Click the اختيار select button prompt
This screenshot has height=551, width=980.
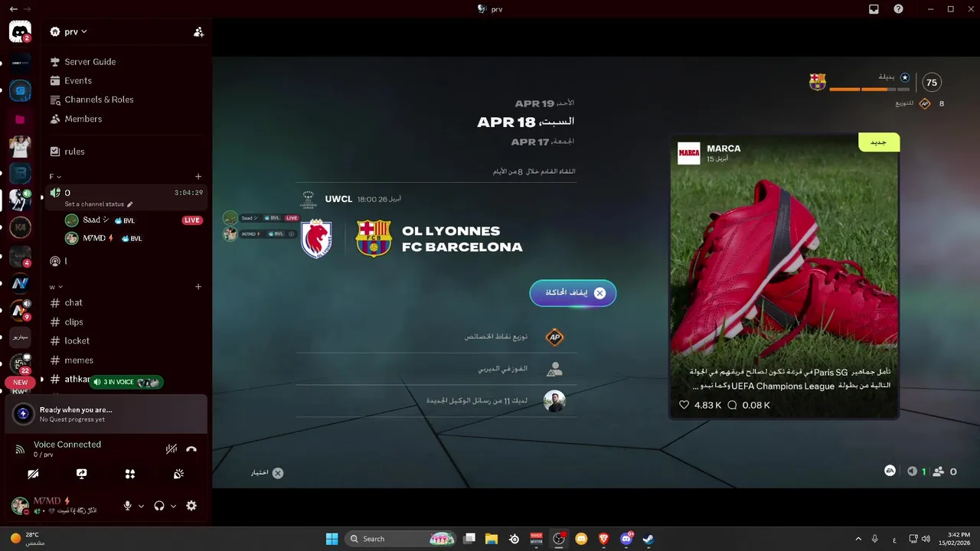pos(267,473)
